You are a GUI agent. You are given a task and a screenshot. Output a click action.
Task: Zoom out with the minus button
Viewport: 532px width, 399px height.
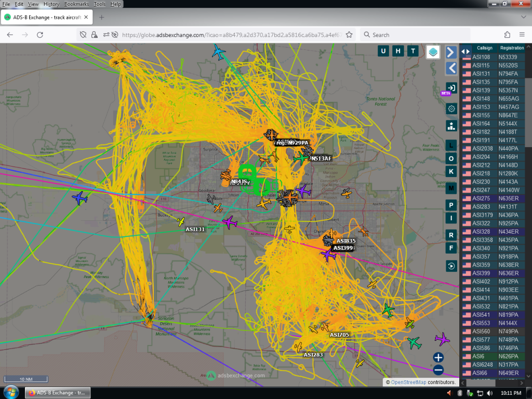point(438,370)
